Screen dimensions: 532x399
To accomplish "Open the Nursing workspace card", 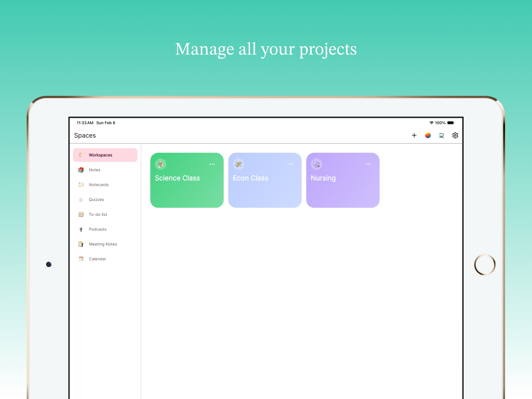I will click(343, 180).
